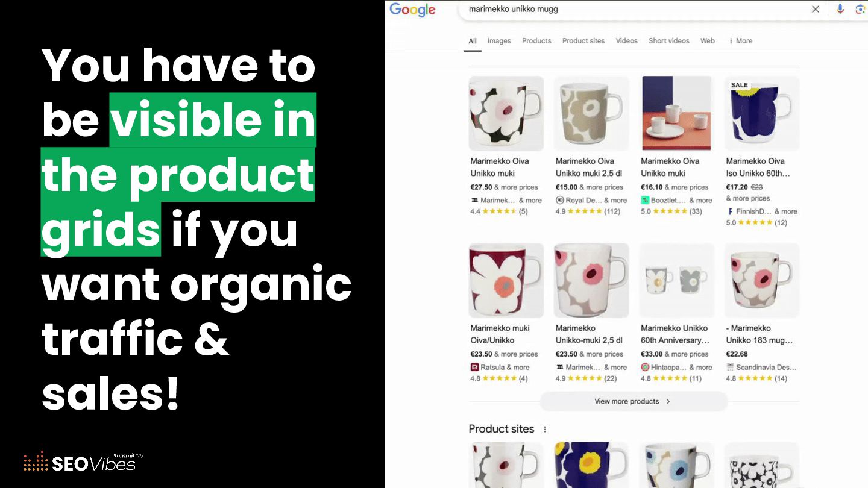868x488 pixels.
Task: Click the Ratsula store icon
Action: 474,367
